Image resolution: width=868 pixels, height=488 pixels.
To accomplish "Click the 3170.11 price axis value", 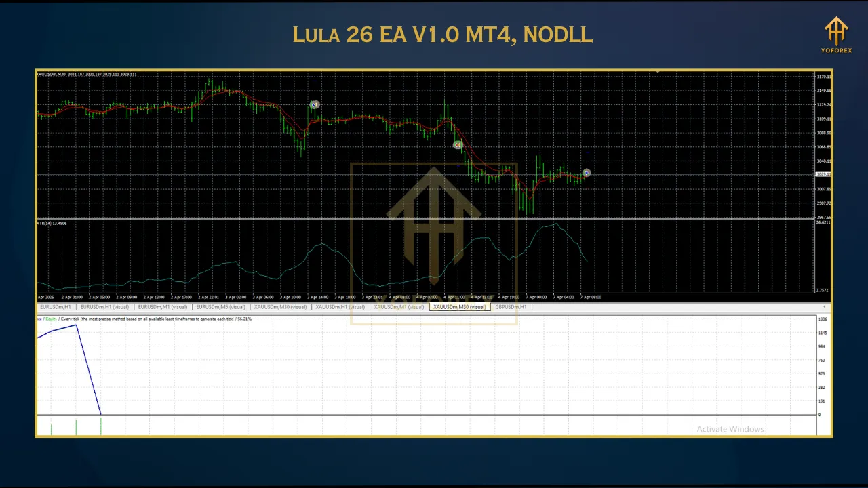I will 824,77.
